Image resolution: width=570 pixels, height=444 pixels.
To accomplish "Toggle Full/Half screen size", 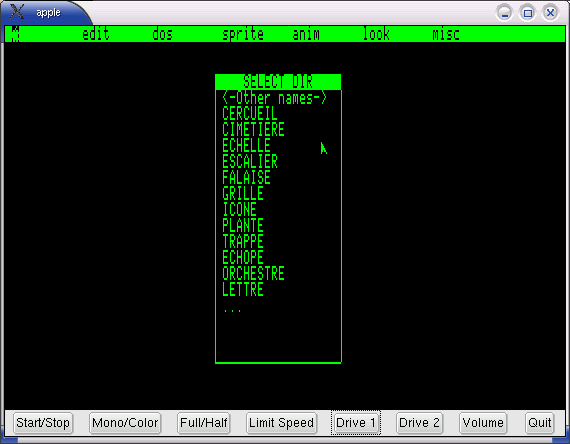I will pos(204,423).
